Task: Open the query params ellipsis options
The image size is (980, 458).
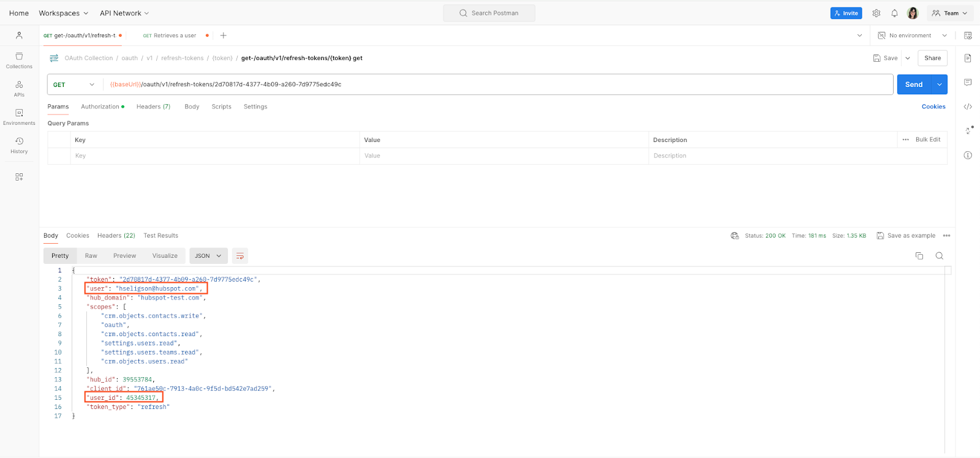Action: (x=905, y=140)
